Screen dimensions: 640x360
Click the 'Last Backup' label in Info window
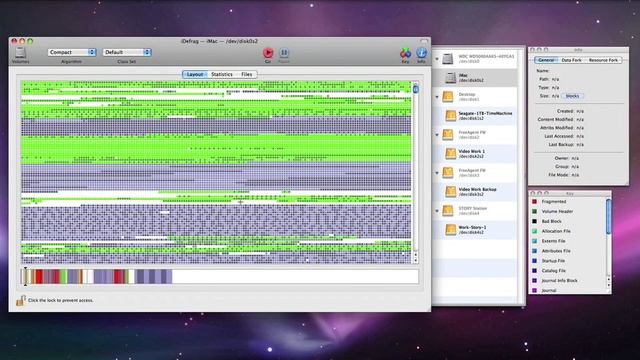[x=561, y=144]
